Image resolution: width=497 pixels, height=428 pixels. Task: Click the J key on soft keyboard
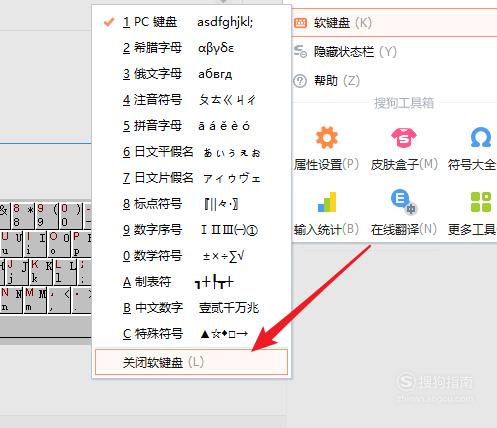point(17,272)
